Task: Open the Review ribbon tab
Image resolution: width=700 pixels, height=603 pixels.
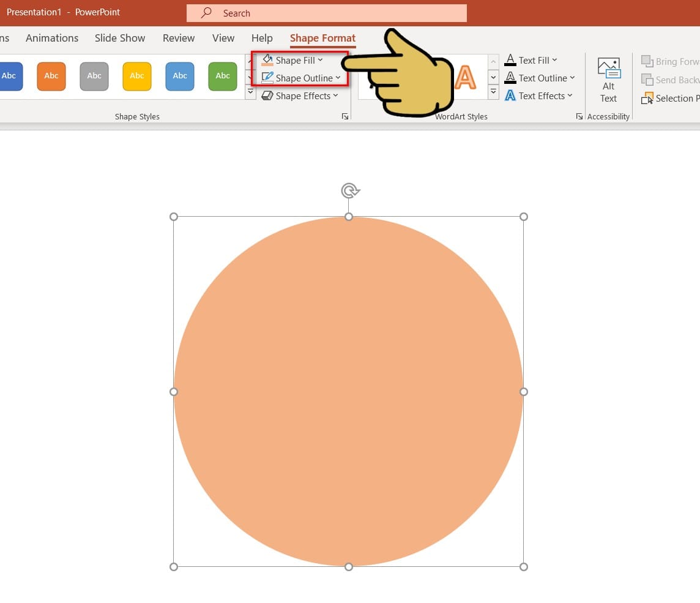Action: (x=179, y=38)
